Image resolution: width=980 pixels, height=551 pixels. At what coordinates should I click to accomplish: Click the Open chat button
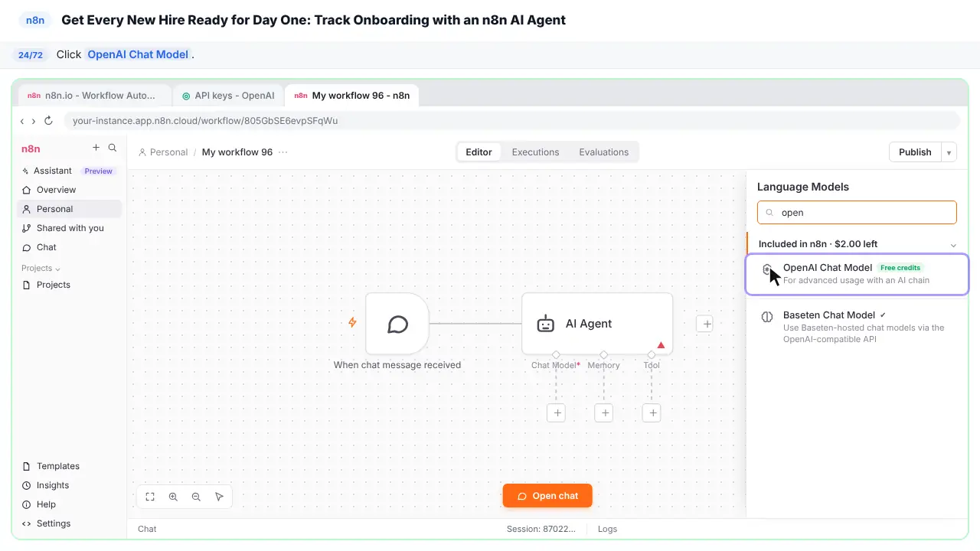(547, 496)
